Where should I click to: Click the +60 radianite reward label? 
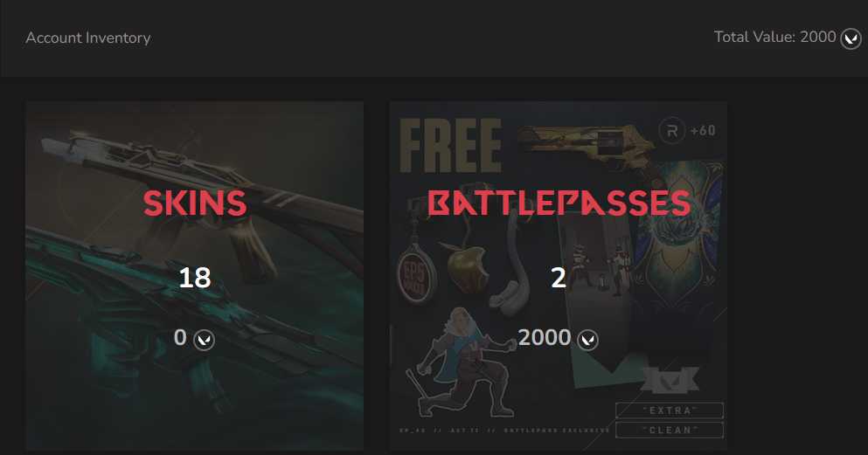703,131
